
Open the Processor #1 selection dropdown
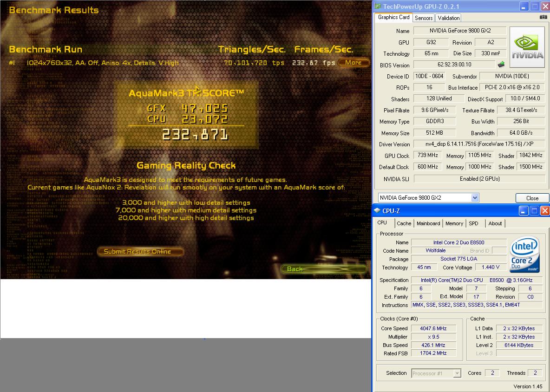pos(457,373)
